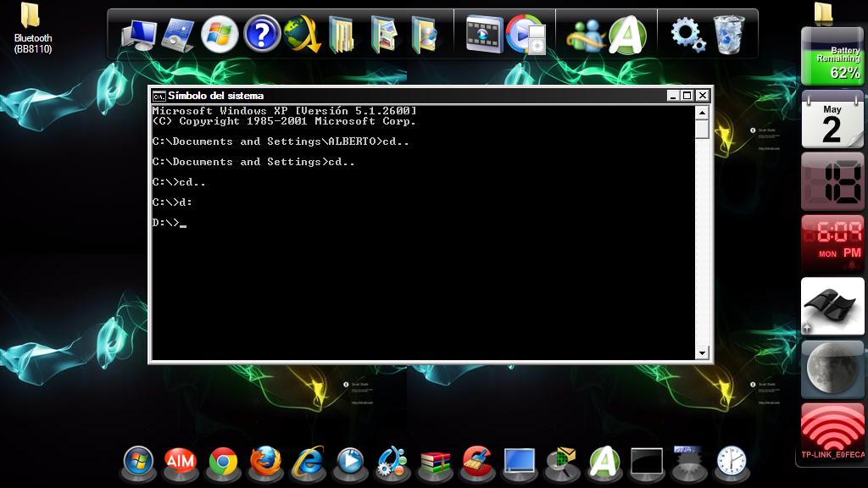This screenshot has width=868, height=488.
Task: Launch Windows Live Messenger buddies icon
Action: [586, 36]
